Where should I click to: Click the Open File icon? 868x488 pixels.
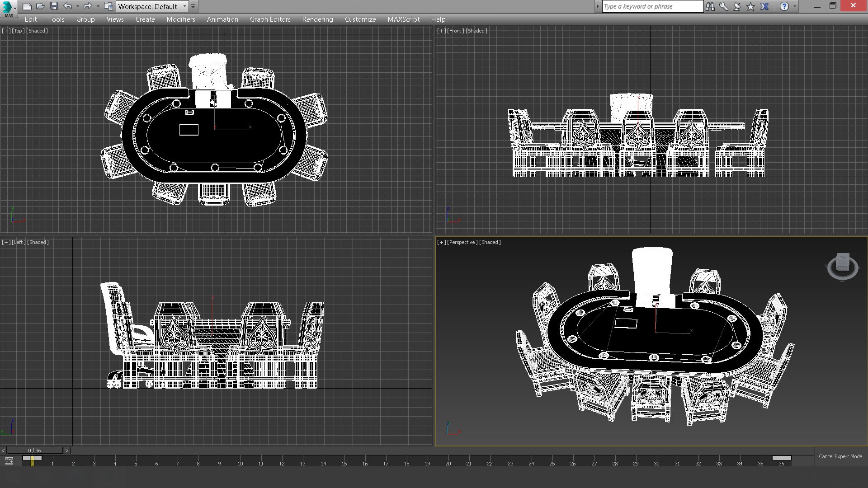tap(40, 6)
